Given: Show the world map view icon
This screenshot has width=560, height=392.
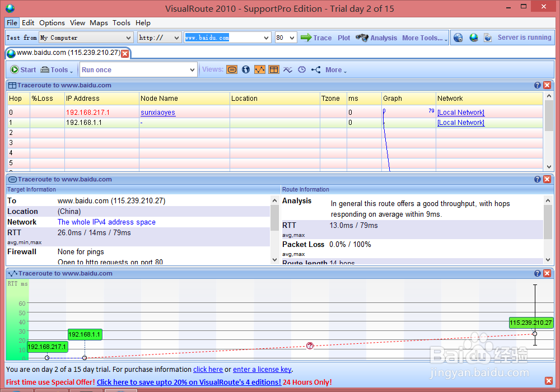Looking at the screenshot, I should [246, 69].
